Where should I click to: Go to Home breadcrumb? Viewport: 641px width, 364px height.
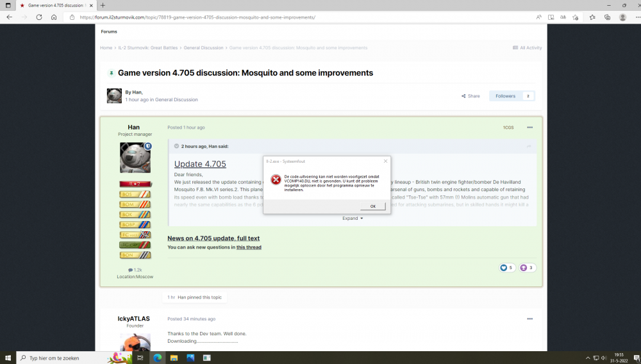tap(106, 48)
